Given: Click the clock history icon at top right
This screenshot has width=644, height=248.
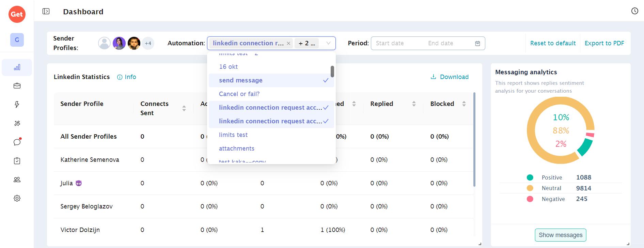Looking at the screenshot, I should coord(634,11).
